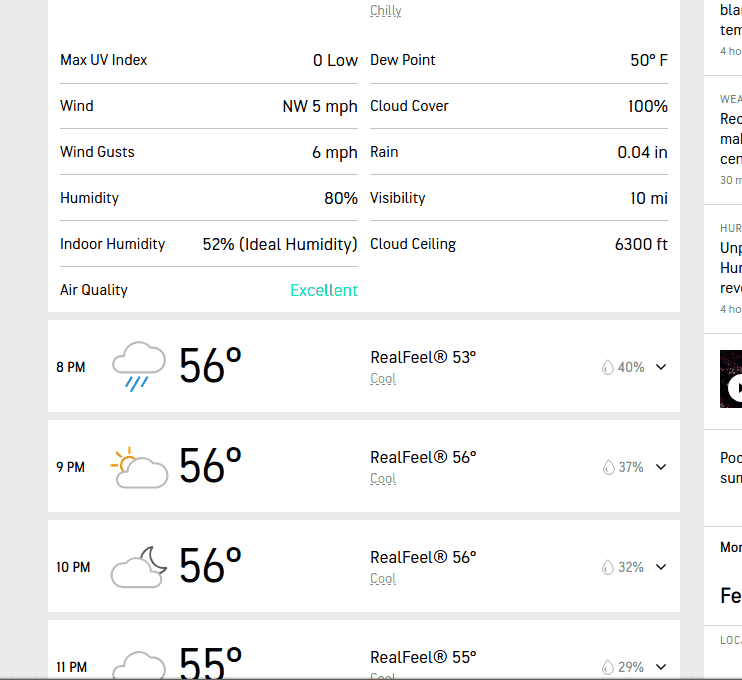Expand the 10 PM hourly forecast chevron
Screen dimensions: 742x680
click(x=661, y=566)
